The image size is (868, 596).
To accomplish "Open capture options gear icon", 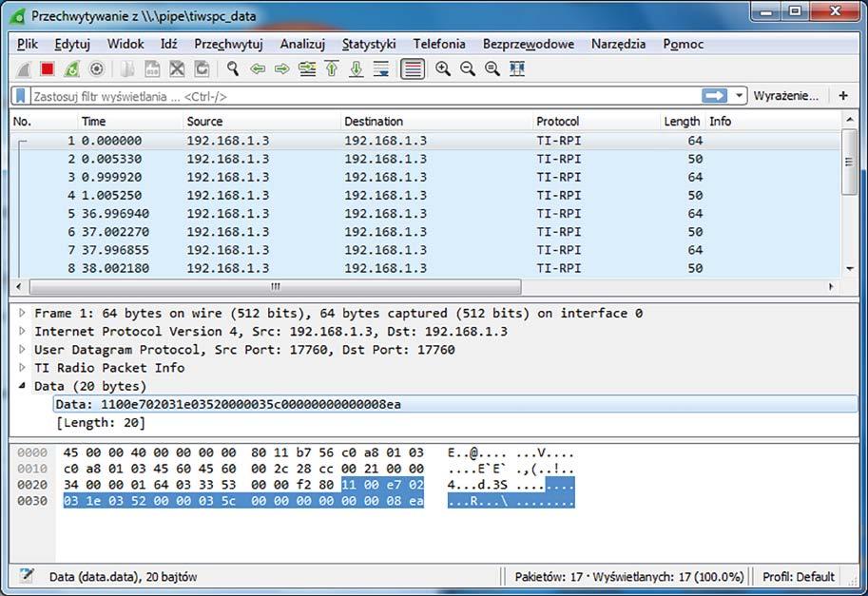I will (96, 69).
